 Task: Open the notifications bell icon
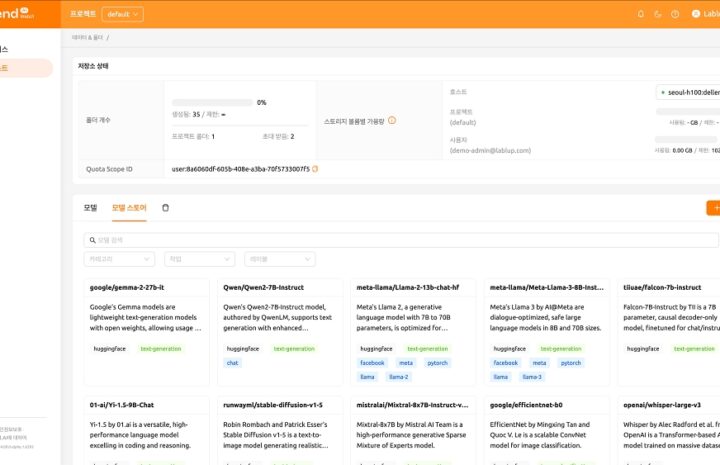tap(641, 14)
